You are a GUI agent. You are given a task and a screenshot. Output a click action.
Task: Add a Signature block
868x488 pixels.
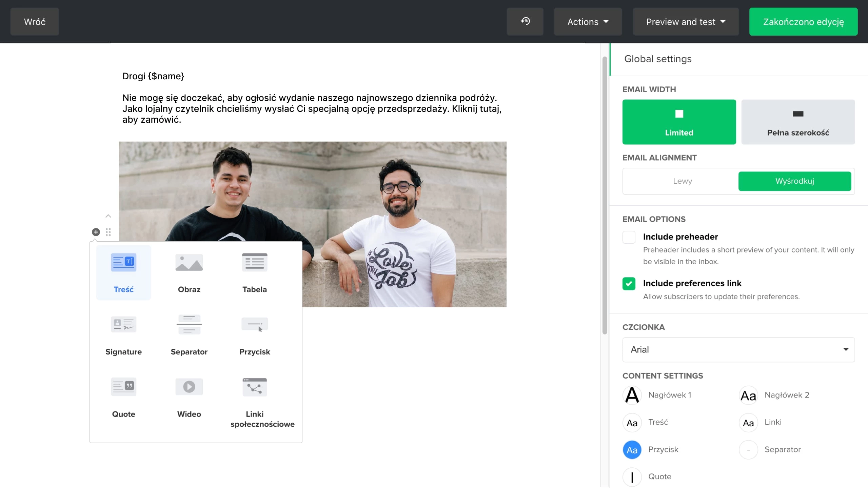coord(123,334)
